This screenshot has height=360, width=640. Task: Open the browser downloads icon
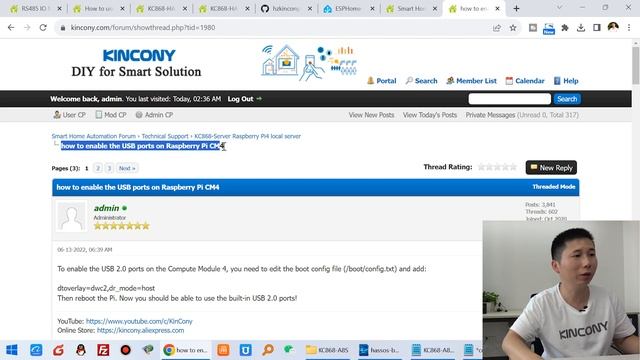(581, 27)
